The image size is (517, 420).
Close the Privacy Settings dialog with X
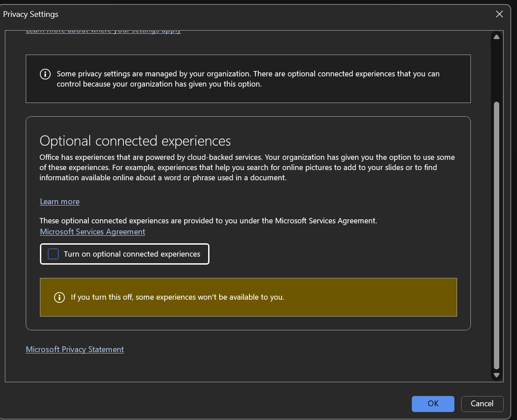tap(499, 14)
